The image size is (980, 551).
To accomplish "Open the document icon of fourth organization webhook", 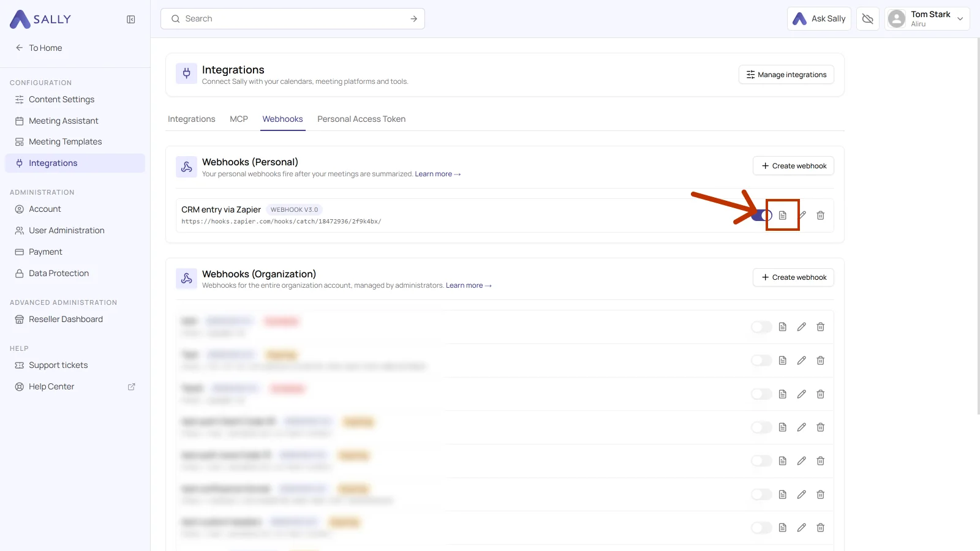I will click(783, 427).
